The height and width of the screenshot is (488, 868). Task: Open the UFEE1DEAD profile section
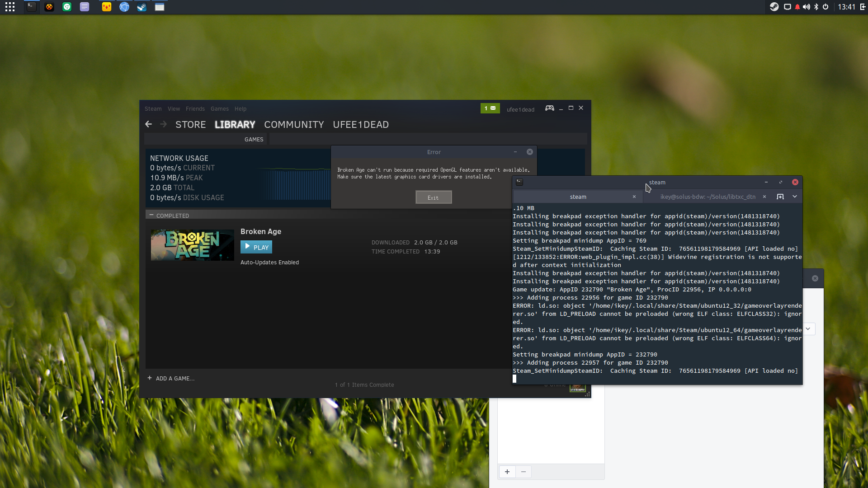coord(361,125)
